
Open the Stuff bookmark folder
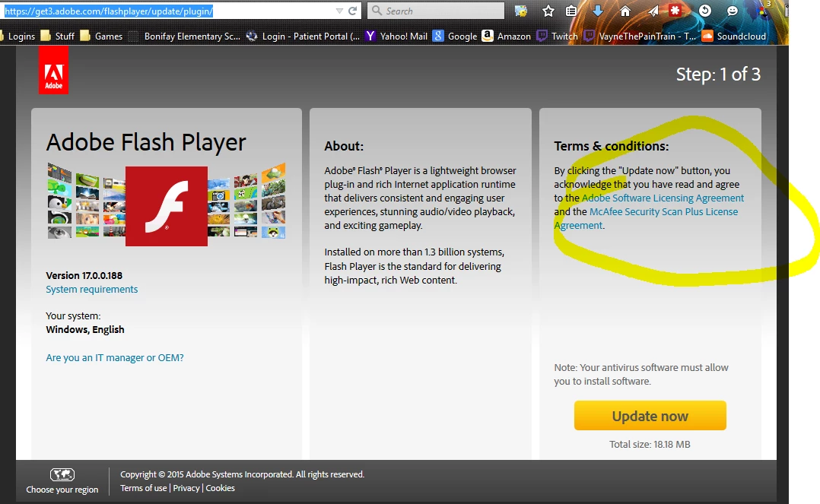(58, 36)
